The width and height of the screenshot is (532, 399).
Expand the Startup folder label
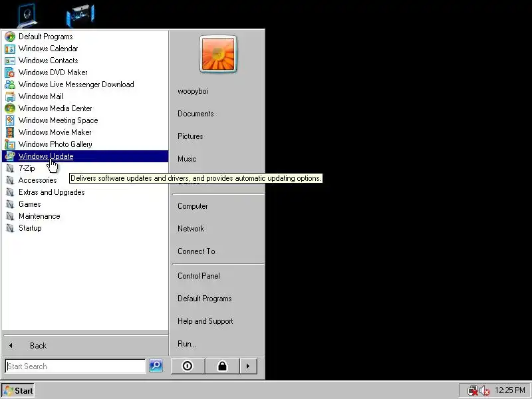click(x=30, y=228)
